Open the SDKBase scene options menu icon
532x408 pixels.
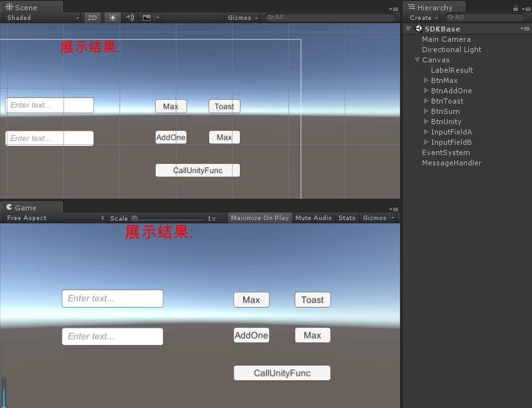pyautogui.click(x=525, y=29)
